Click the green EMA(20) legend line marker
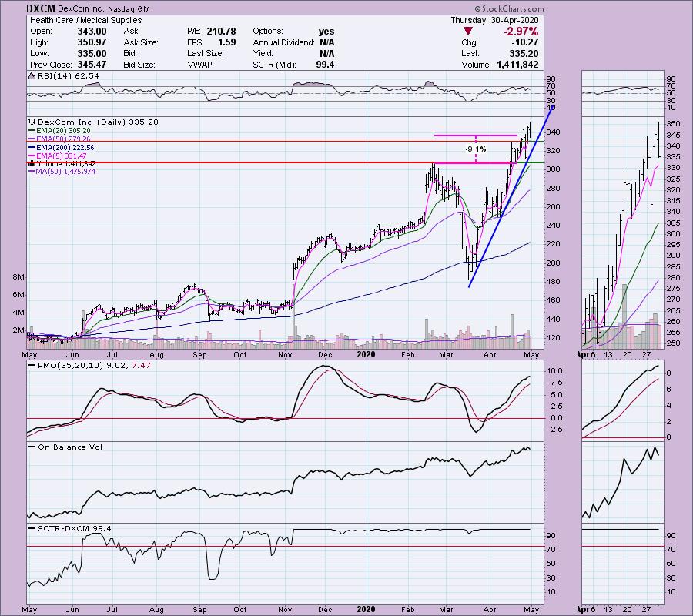The width and height of the screenshot is (693, 616). pyautogui.click(x=32, y=131)
